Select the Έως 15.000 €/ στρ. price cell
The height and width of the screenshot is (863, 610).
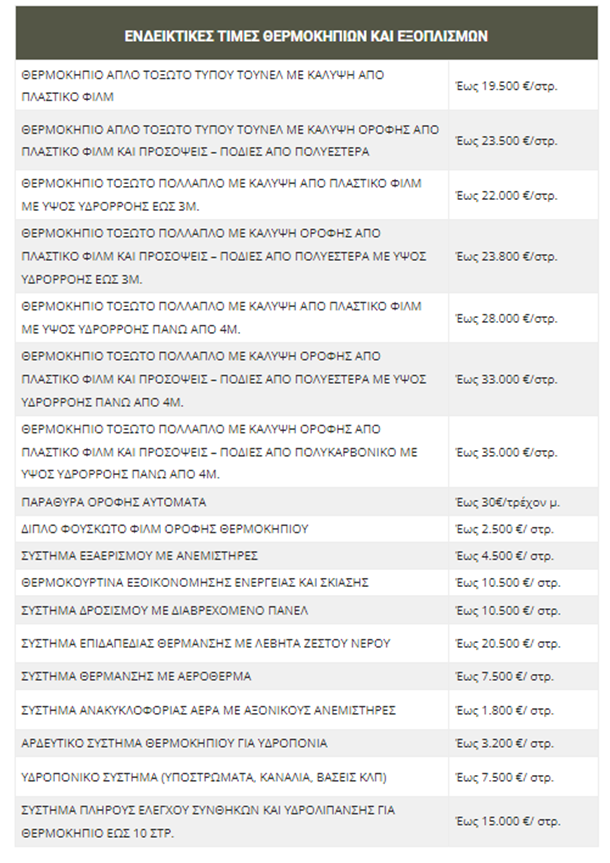coord(507,821)
